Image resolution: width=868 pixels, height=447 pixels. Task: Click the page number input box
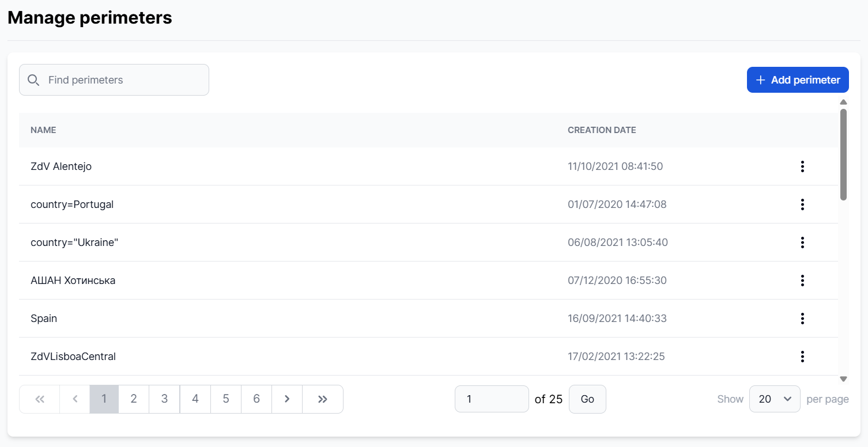tap(491, 399)
